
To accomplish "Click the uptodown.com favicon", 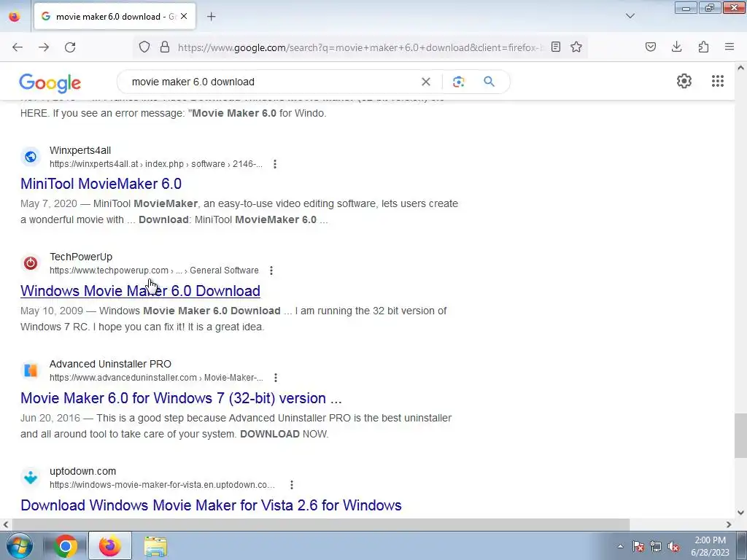I will 31,478.
